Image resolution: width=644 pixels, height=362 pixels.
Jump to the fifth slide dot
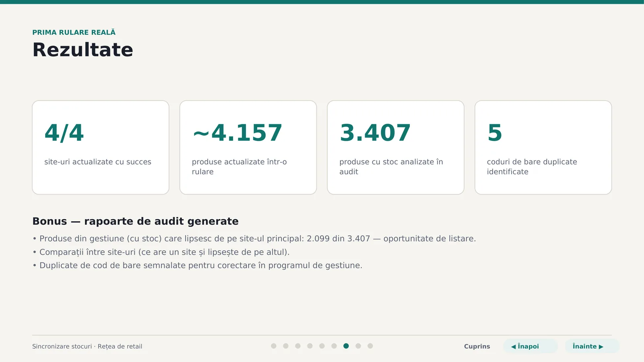322,346
